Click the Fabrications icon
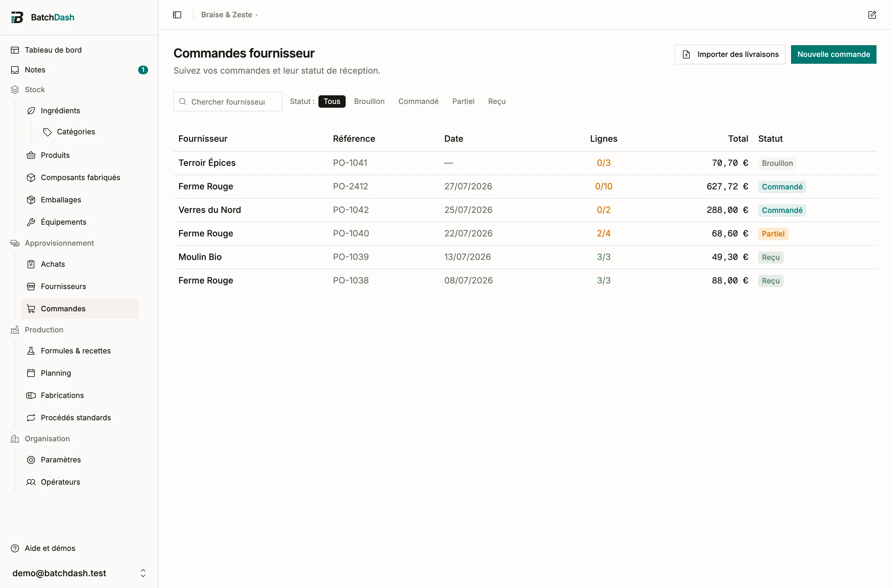 (x=31, y=395)
